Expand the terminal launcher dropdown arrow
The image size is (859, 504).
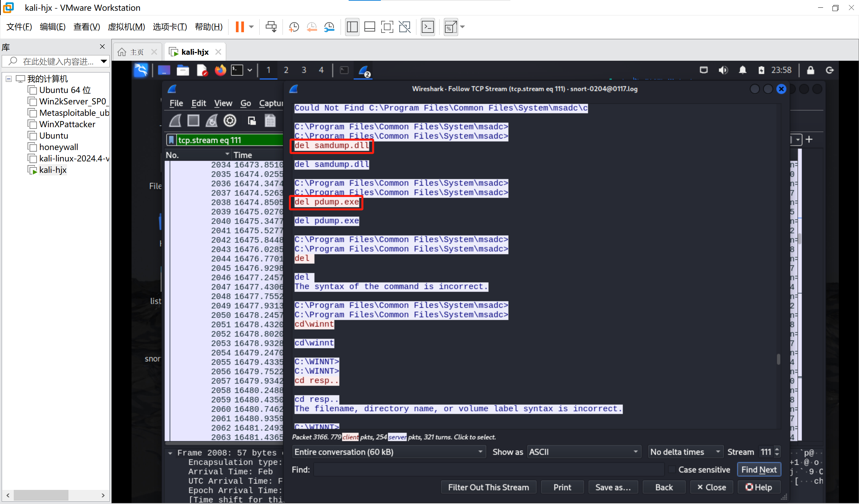250,70
